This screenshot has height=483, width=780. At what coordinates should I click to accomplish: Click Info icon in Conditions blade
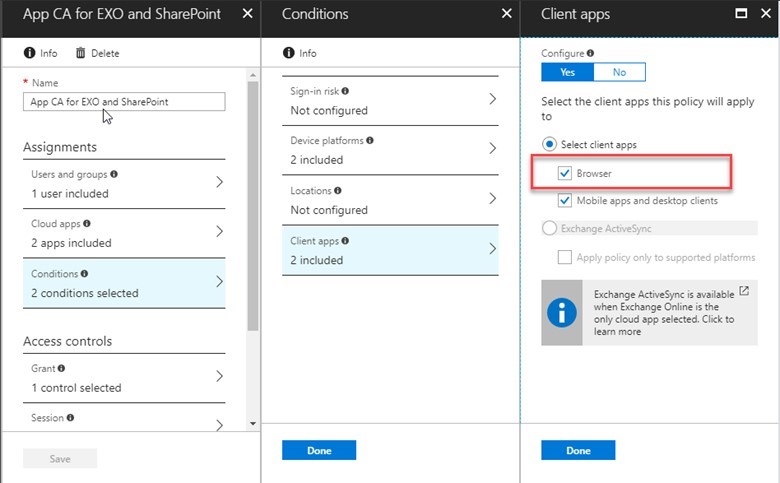pos(289,53)
